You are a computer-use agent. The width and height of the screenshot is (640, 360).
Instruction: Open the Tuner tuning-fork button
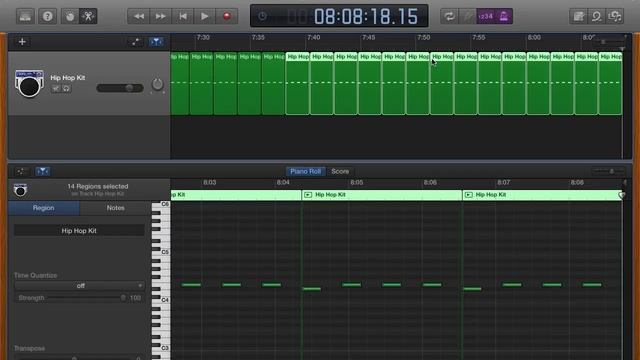(x=468, y=16)
